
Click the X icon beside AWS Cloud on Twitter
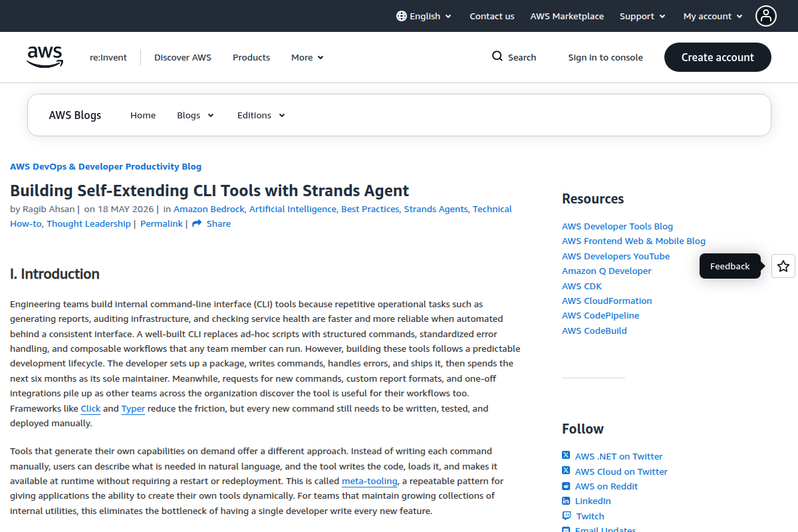tap(566, 471)
